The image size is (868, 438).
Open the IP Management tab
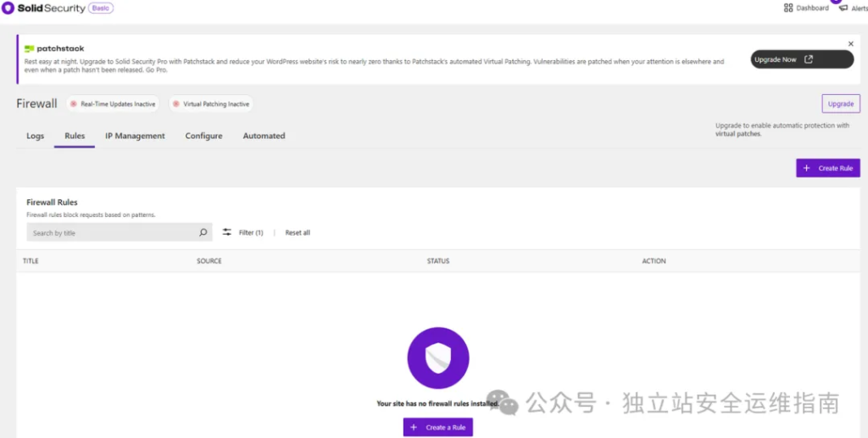point(135,136)
